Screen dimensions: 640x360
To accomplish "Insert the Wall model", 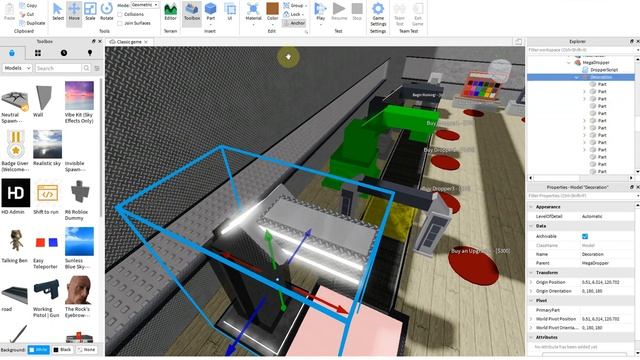I will (43, 100).
